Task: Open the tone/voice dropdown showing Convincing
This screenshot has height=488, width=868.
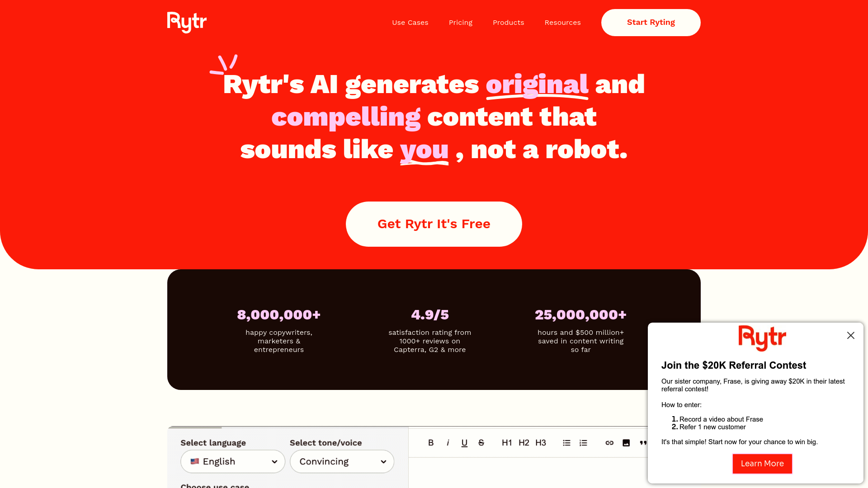Action: pos(342,461)
